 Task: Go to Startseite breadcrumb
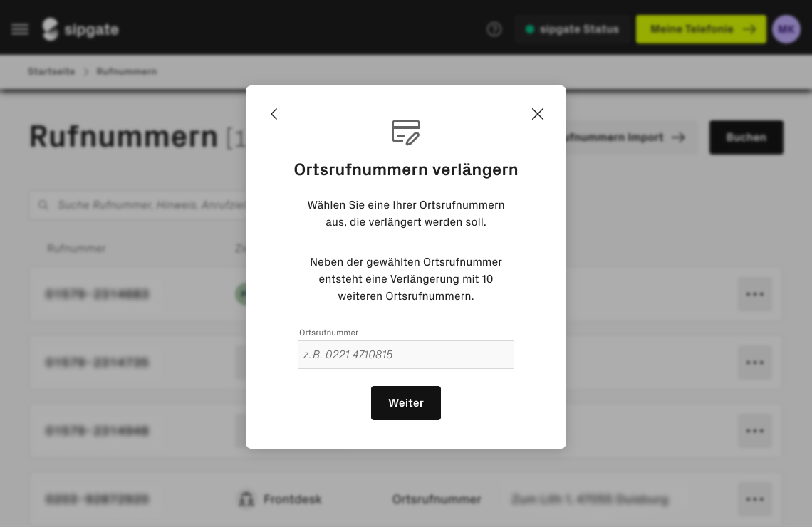[x=51, y=71]
